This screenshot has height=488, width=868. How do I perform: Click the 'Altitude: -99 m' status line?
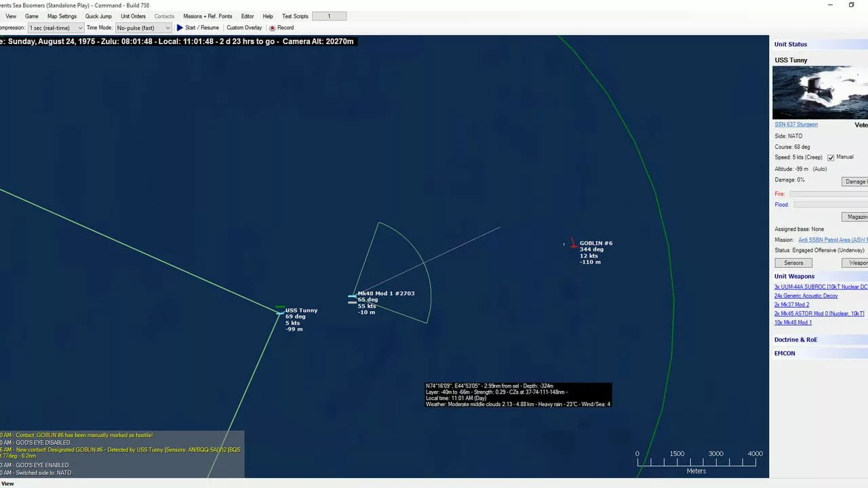point(800,169)
